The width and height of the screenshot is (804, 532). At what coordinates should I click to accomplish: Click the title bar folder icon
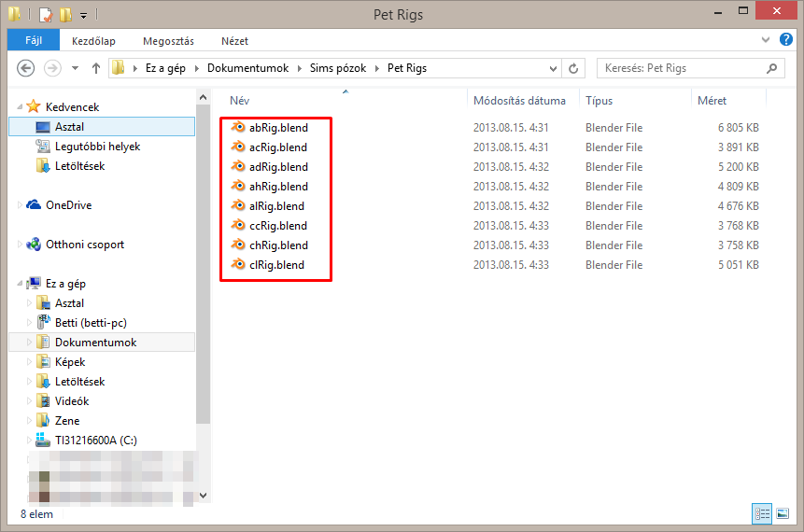(x=14, y=14)
